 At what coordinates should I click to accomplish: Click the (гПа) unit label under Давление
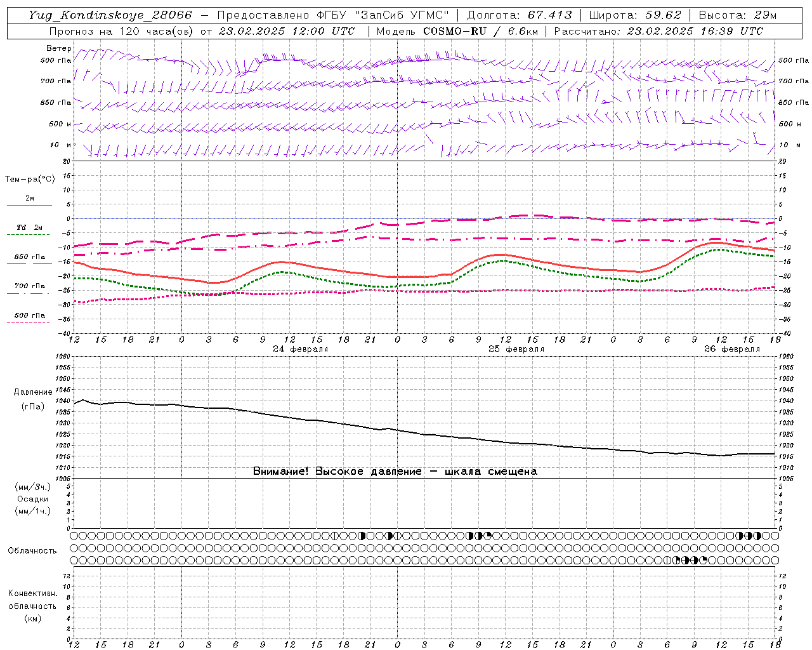tap(32, 406)
